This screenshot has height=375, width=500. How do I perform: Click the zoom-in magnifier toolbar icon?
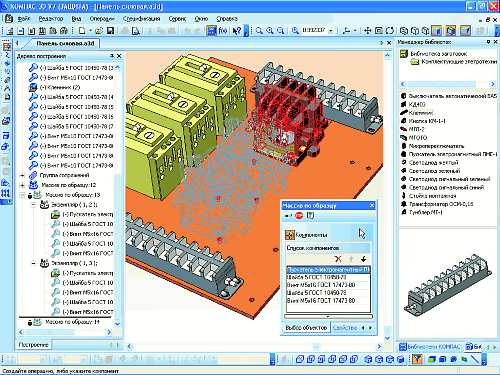pos(270,31)
